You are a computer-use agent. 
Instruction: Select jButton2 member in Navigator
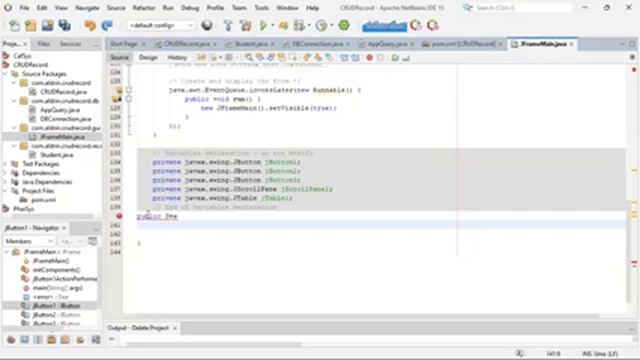point(56,315)
